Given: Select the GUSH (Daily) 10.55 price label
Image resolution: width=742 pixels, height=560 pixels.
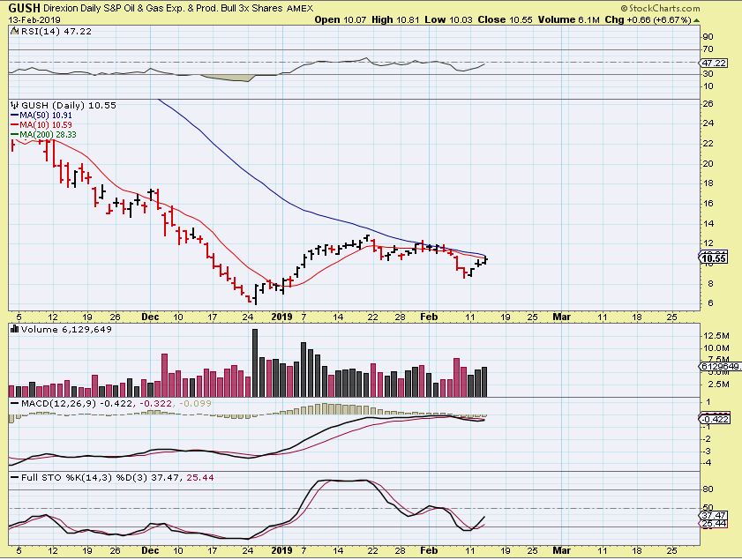Looking at the screenshot, I should pos(69,105).
